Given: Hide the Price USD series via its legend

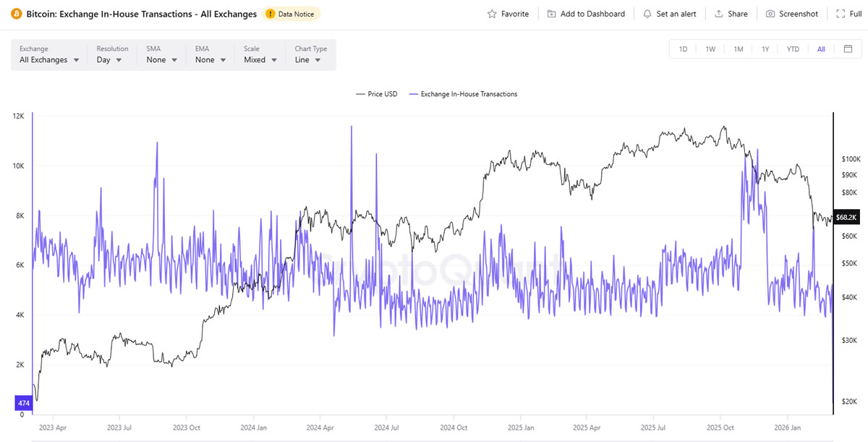Looking at the screenshot, I should [377, 93].
